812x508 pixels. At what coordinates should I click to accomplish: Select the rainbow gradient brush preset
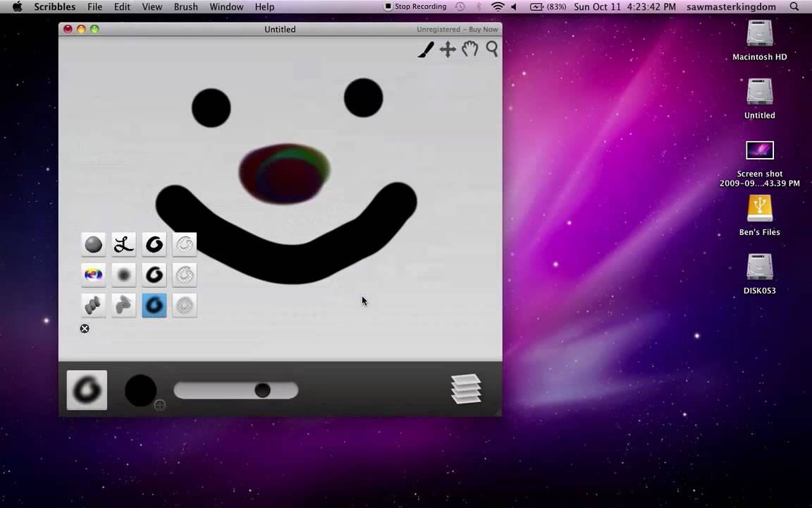pos(93,274)
